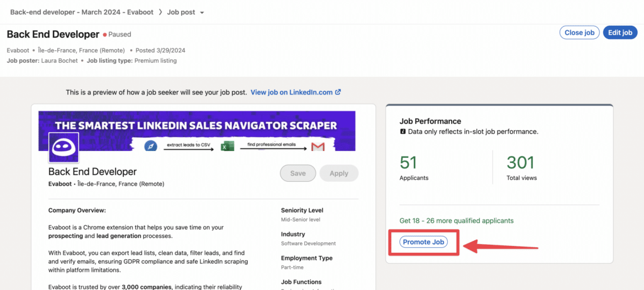Click the Save button in job preview

point(297,174)
